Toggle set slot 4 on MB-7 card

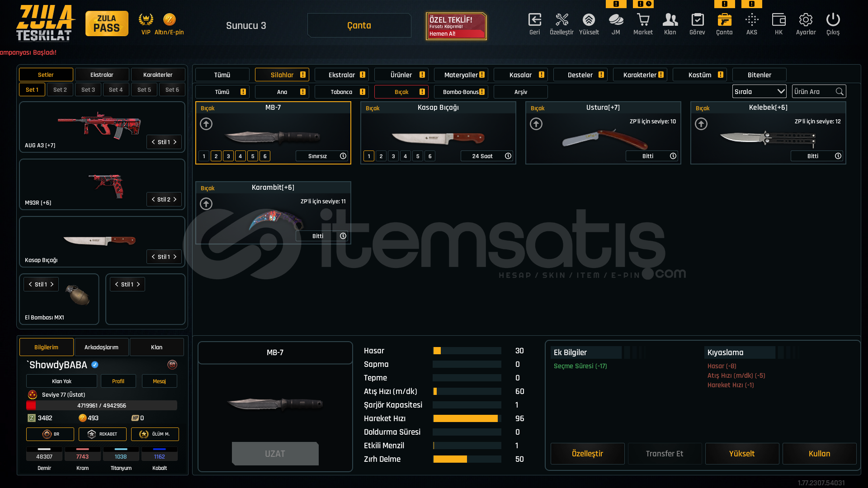coord(241,156)
